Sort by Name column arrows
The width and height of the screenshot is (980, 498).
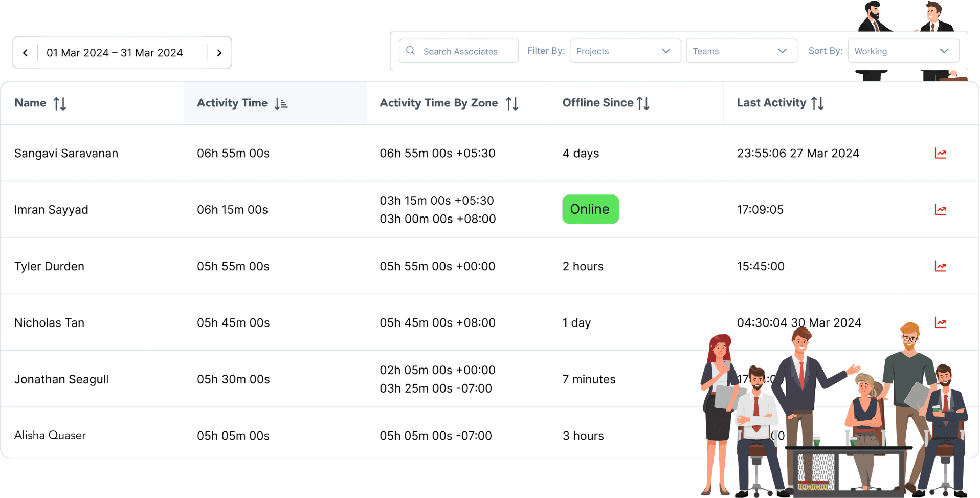coord(60,103)
